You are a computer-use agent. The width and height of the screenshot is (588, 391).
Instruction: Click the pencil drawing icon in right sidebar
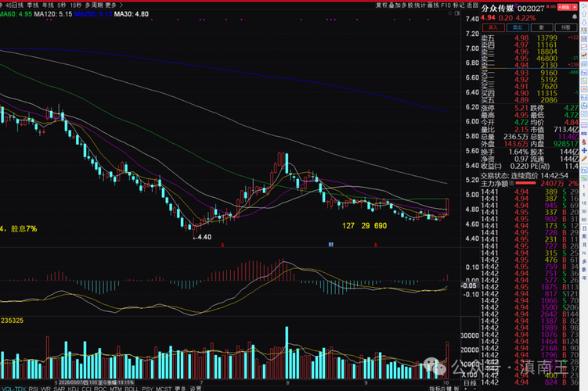pyautogui.click(x=584, y=159)
